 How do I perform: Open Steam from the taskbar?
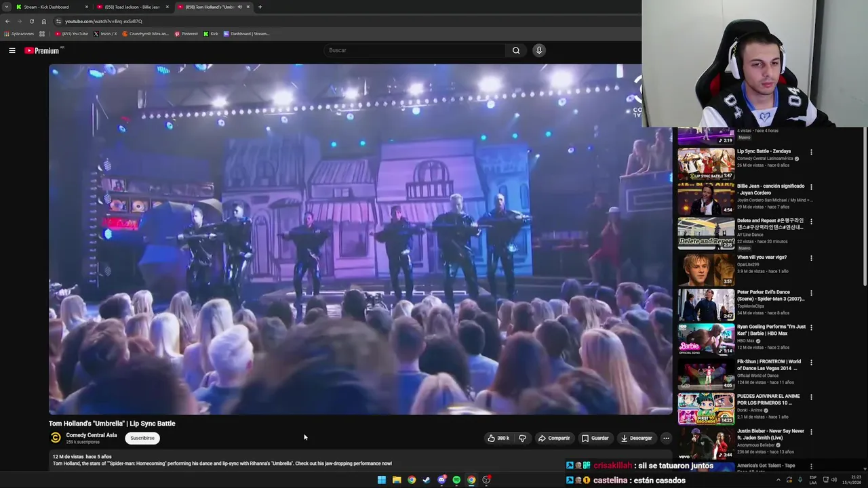427,480
